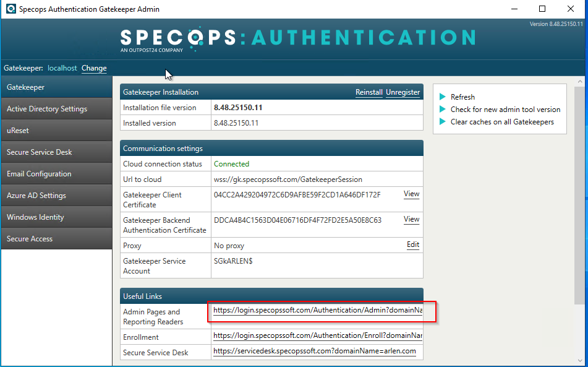Click the Communication settings header
The width and height of the screenshot is (588, 367).
pos(163,149)
